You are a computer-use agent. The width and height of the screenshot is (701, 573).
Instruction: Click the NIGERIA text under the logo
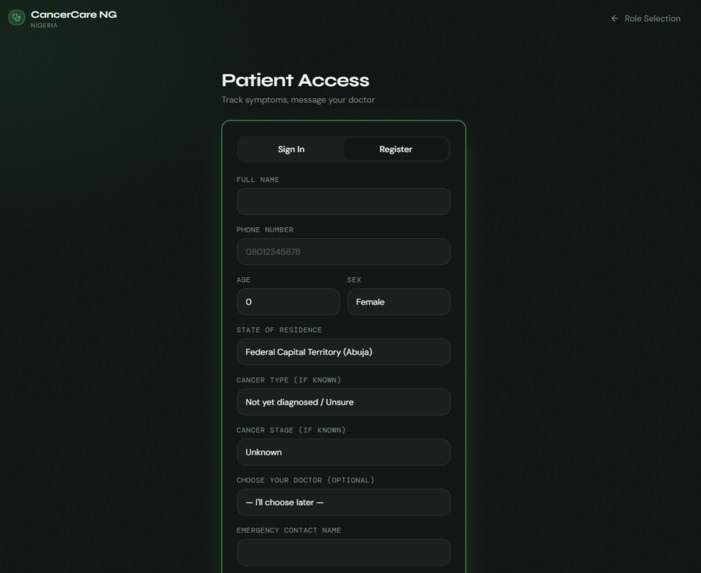tap(44, 25)
